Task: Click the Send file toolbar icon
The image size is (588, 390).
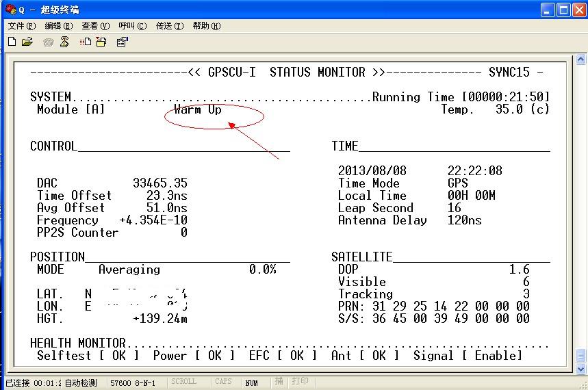Action: click(x=85, y=42)
